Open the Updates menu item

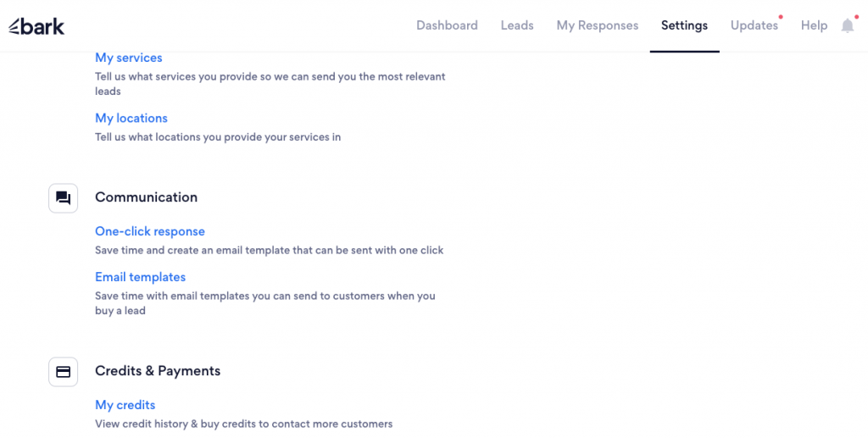point(754,25)
